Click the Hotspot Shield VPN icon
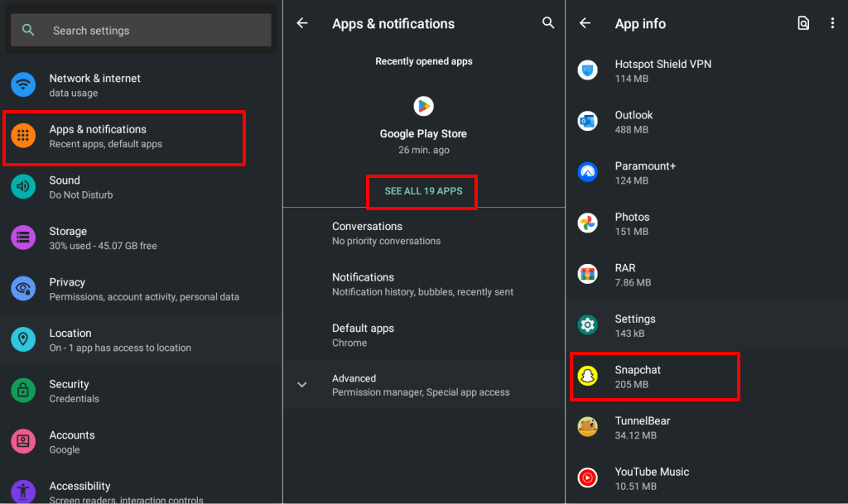Viewport: 848px width, 504px height. 587,70
